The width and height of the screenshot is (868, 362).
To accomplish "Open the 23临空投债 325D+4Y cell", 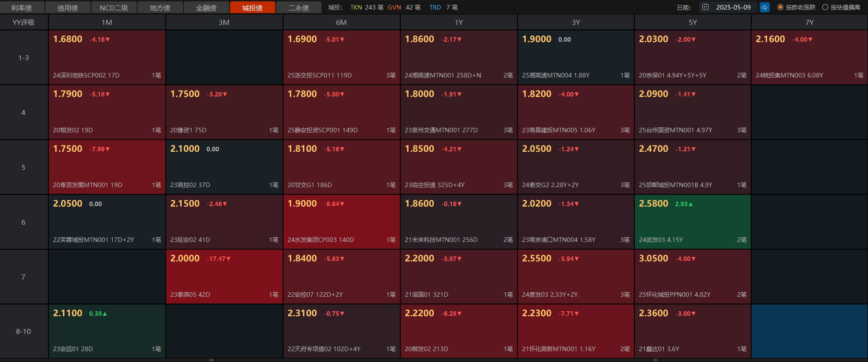I will (x=459, y=167).
